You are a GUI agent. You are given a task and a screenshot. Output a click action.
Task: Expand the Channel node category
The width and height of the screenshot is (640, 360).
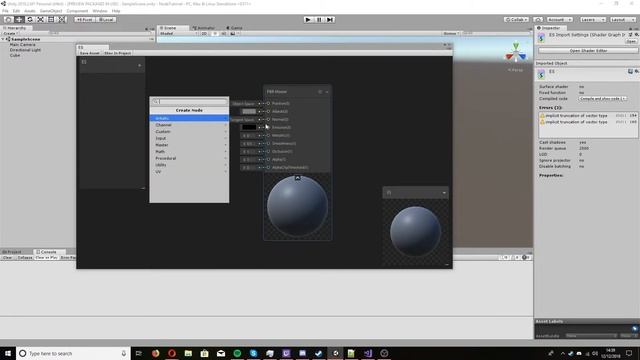189,125
